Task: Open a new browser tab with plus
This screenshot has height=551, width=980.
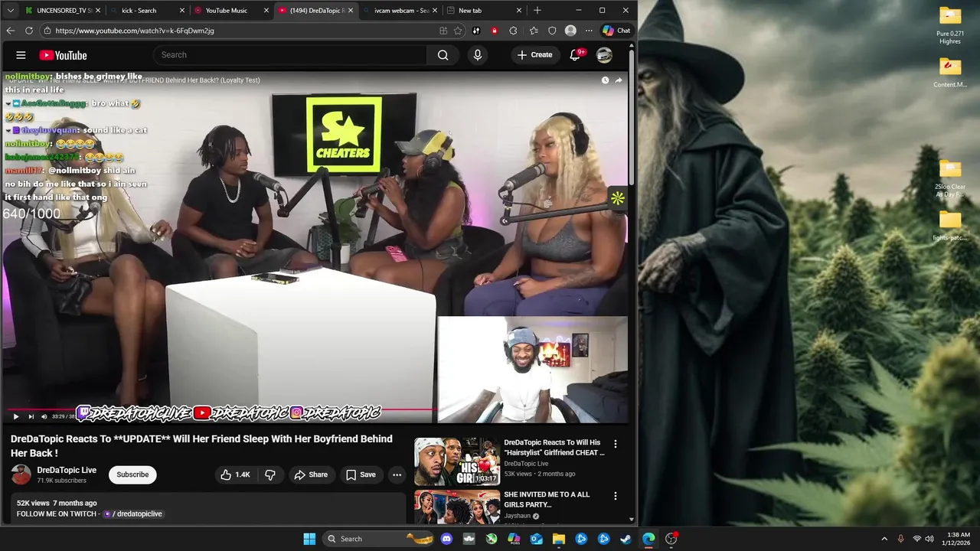Action: 537,11
